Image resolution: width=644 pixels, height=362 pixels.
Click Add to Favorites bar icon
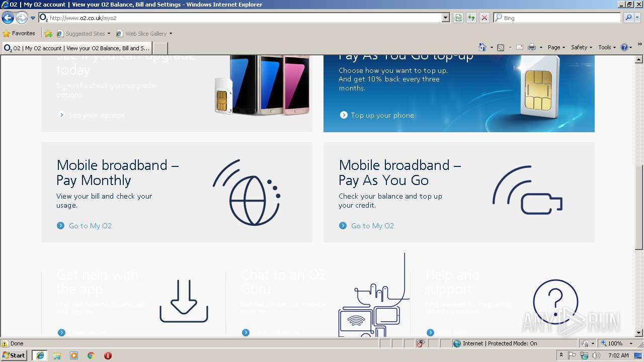[x=48, y=34]
